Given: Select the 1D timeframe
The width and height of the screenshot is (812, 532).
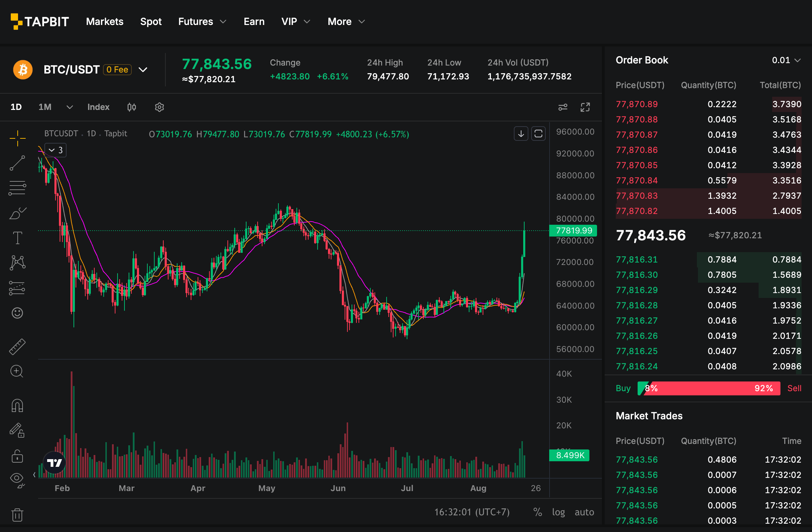Looking at the screenshot, I should tap(16, 107).
